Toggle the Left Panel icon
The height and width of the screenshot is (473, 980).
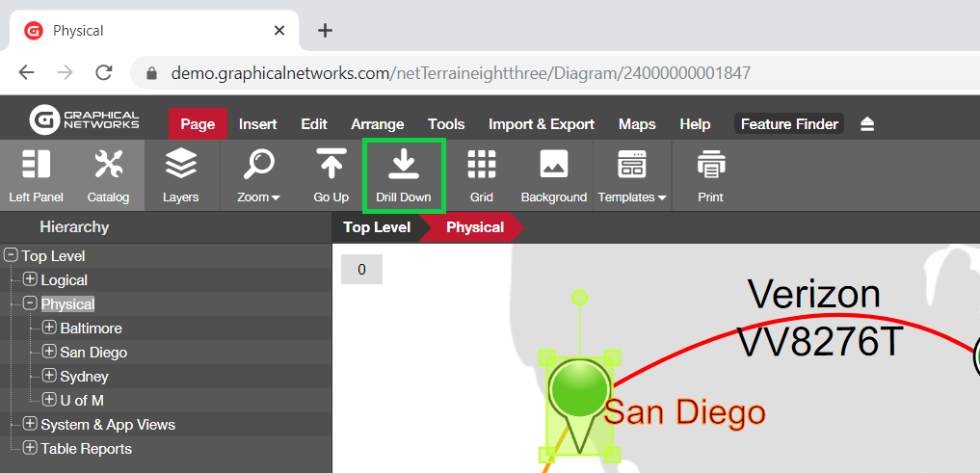(x=36, y=165)
